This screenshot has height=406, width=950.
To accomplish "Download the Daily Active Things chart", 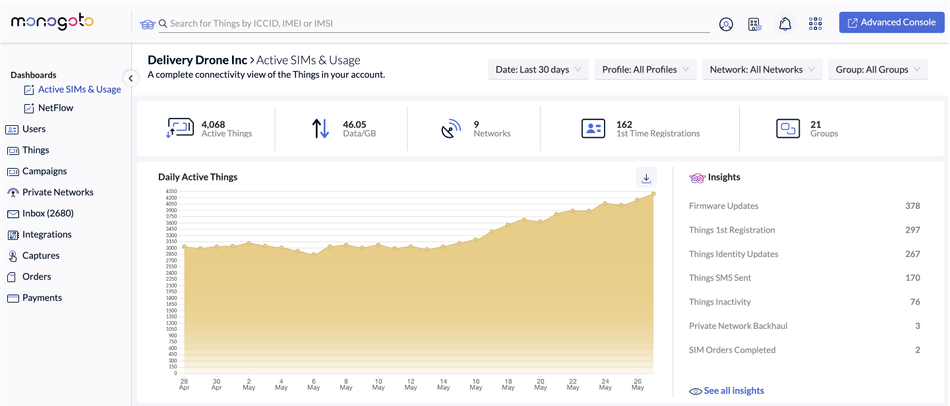I will pyautogui.click(x=646, y=178).
